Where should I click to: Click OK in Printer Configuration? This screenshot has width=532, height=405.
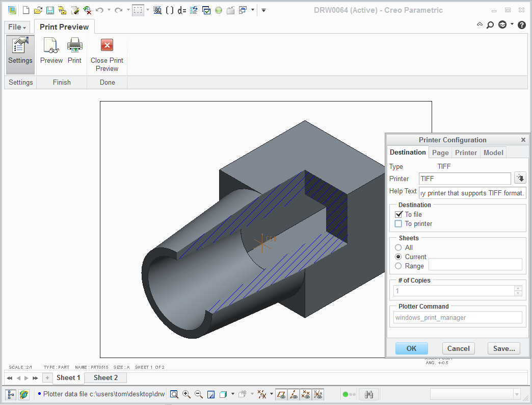pos(412,348)
